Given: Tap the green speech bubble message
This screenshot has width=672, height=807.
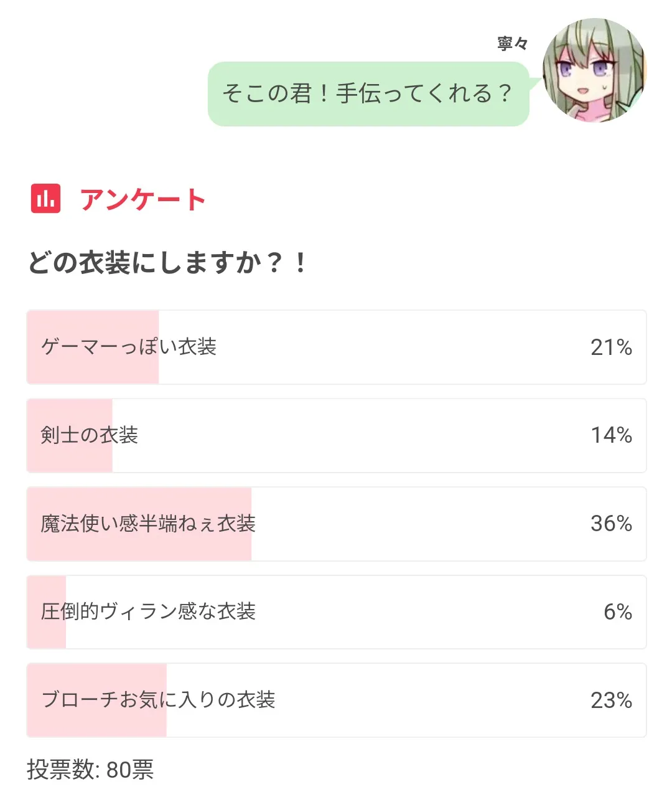Looking at the screenshot, I should 368,94.
